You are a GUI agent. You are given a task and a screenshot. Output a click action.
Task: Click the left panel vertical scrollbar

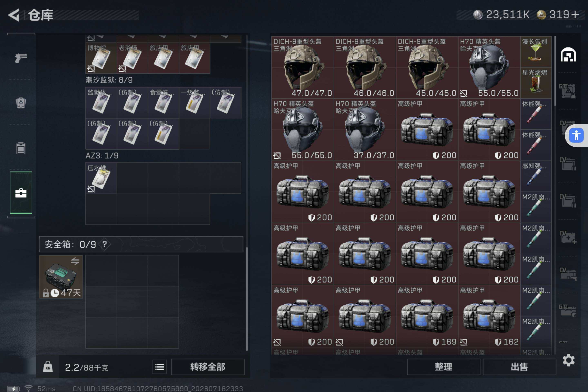pos(247,299)
